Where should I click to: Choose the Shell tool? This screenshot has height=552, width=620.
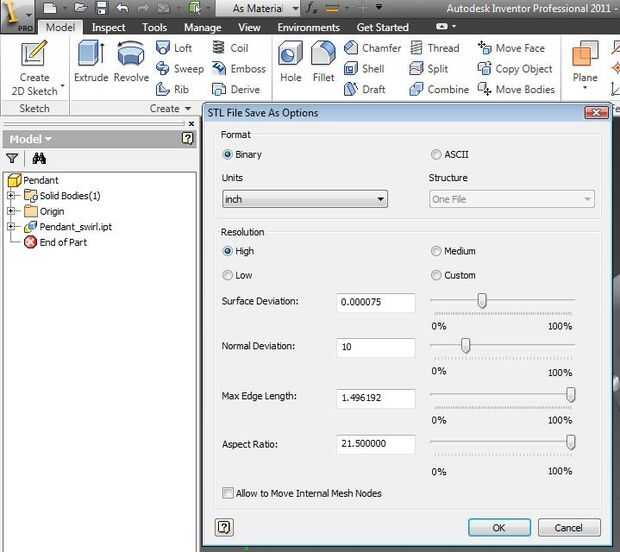(364, 68)
